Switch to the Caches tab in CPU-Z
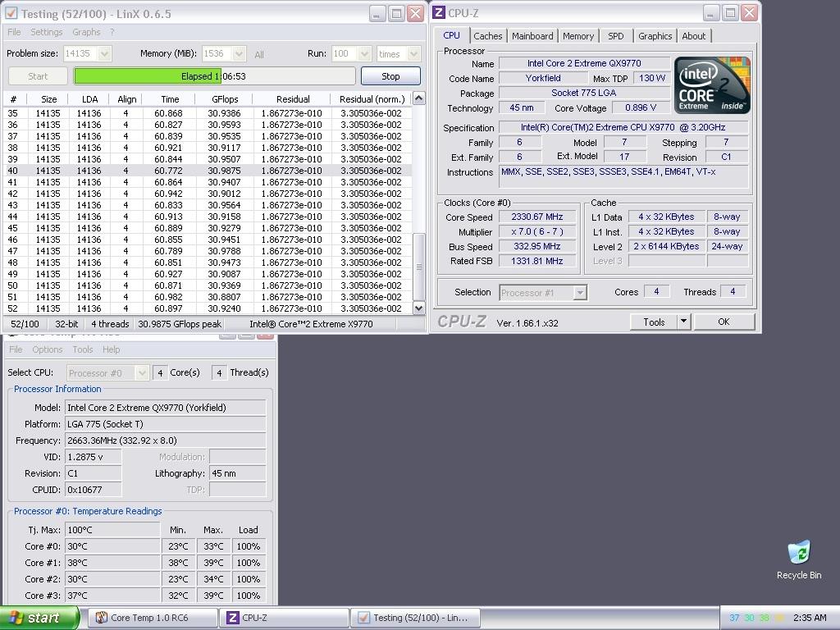The width and height of the screenshot is (840, 630). (x=487, y=36)
